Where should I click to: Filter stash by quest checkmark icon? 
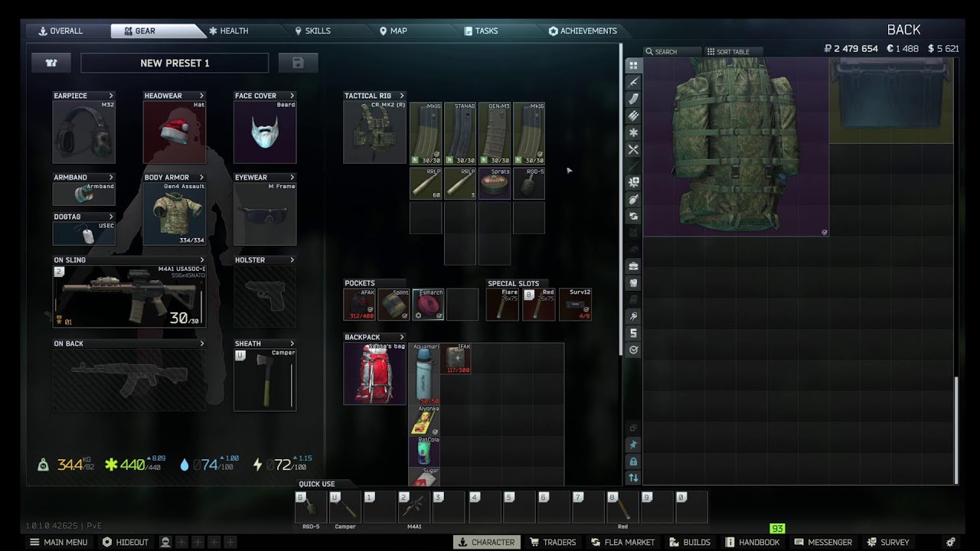[633, 350]
